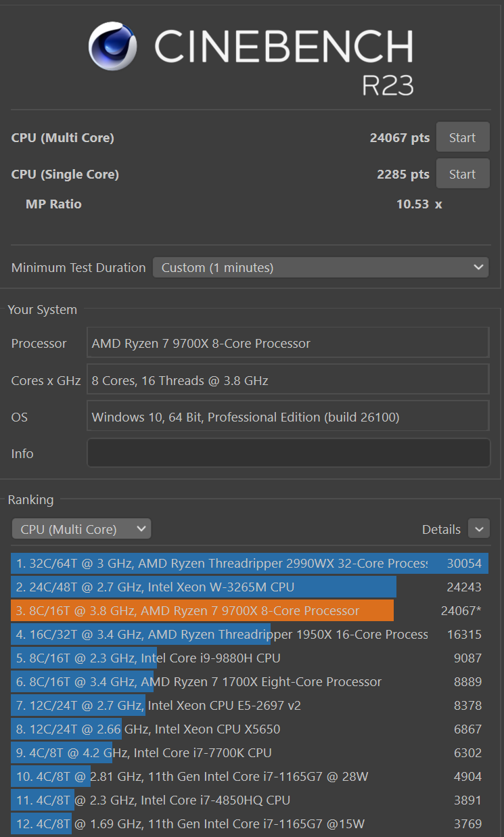Click the OS information field
This screenshot has width=504, height=837.
point(288,417)
